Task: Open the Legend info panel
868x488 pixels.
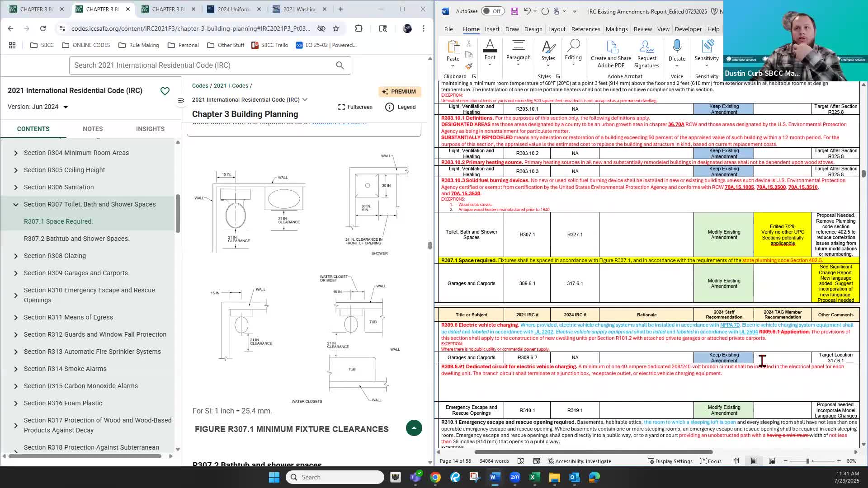Action: (400, 107)
